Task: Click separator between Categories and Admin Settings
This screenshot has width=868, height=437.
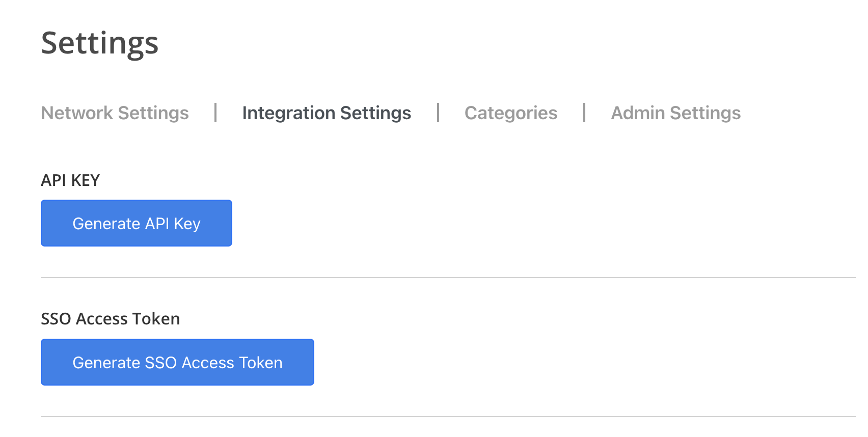Action: (x=584, y=113)
